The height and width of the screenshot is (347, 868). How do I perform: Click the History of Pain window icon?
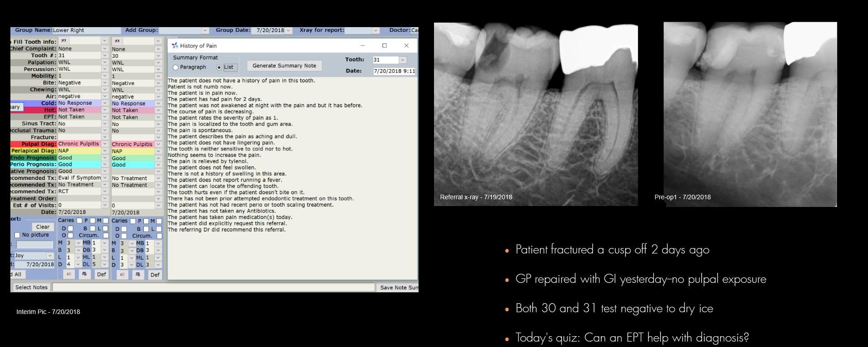pyautogui.click(x=175, y=46)
